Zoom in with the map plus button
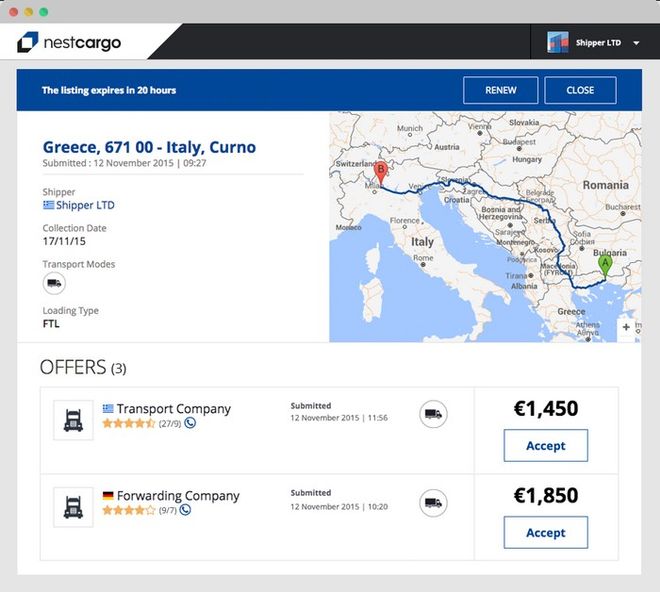 click(627, 327)
